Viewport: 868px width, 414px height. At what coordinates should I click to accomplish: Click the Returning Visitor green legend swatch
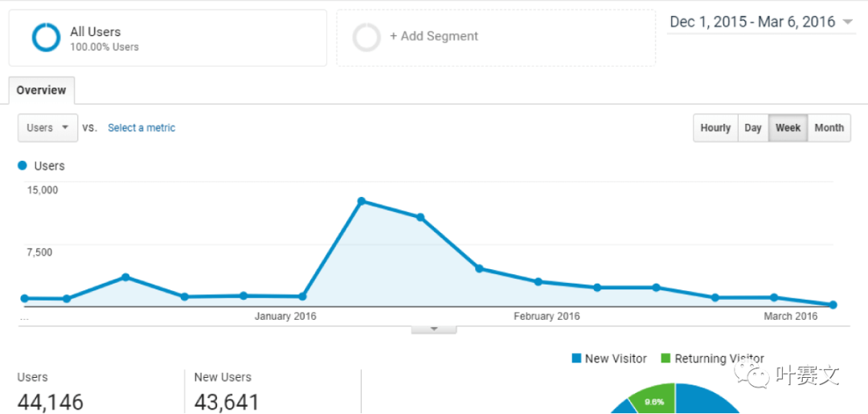(666, 359)
